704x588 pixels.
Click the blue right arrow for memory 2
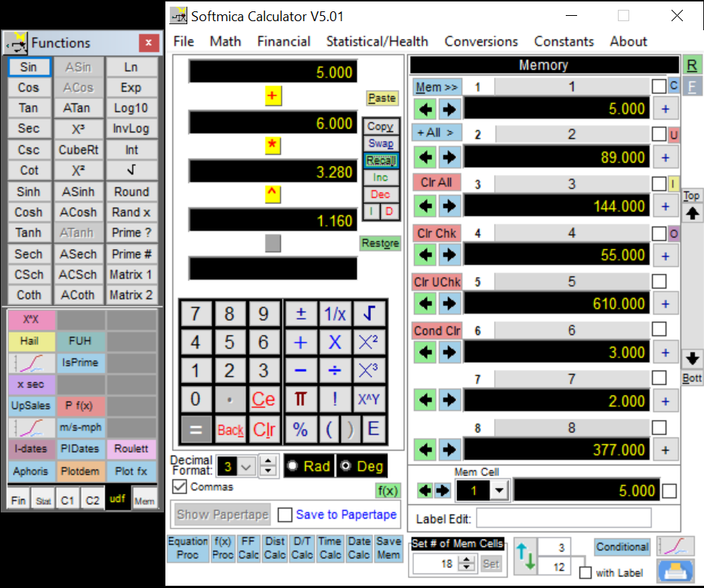449,157
